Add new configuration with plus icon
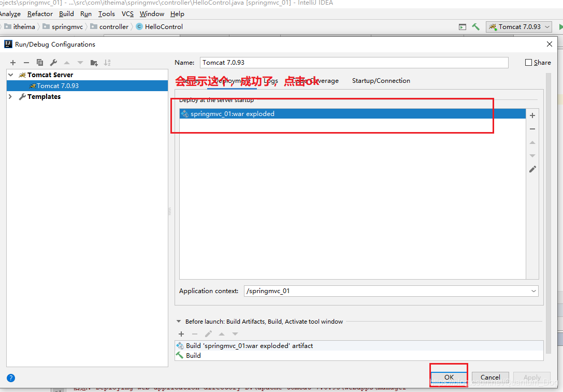The width and height of the screenshot is (563, 392). tap(13, 63)
